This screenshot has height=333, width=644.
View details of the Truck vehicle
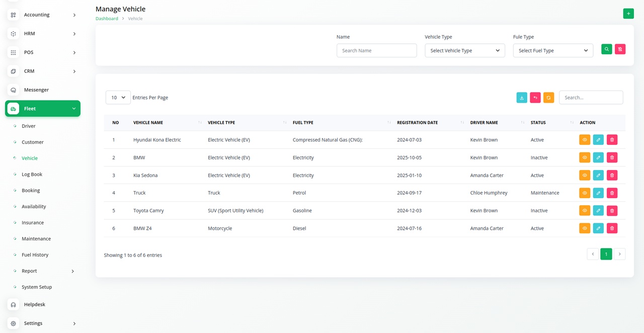(x=585, y=193)
